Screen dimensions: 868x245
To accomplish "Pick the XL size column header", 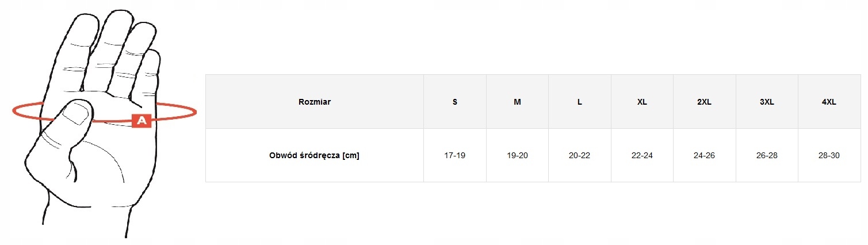I will point(642,102).
